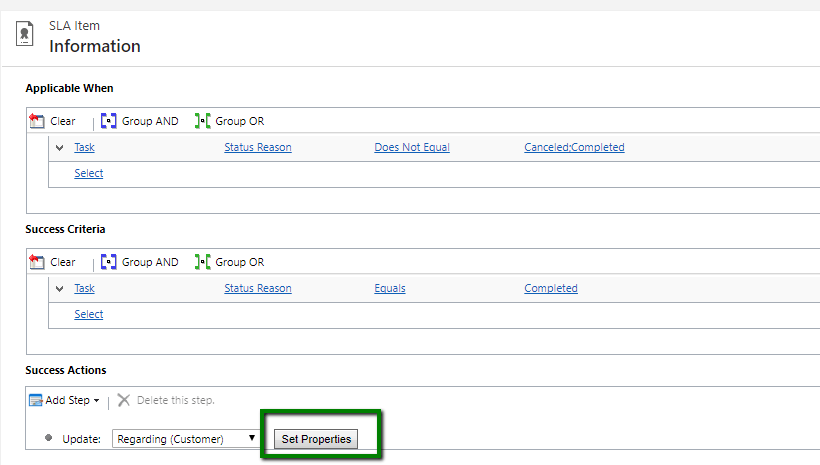Open Status Reason field in Applicable When
The width and height of the screenshot is (820, 465).
pos(258,148)
